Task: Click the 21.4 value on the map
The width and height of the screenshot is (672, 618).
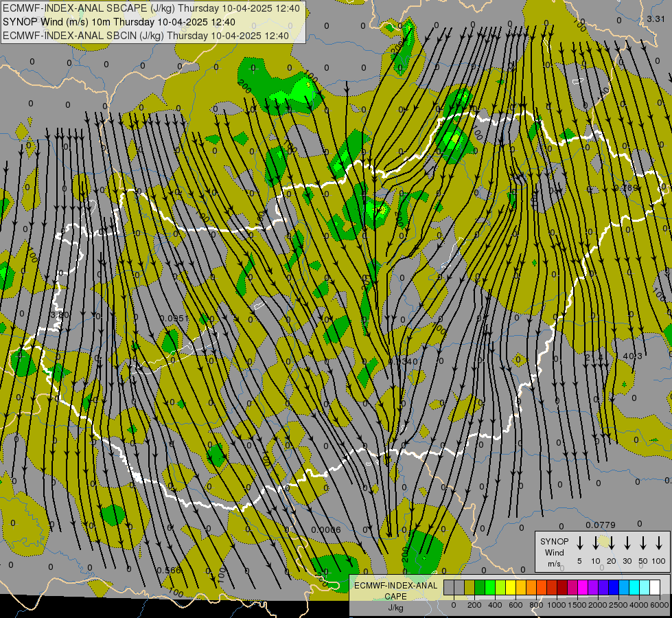Action: (x=594, y=357)
